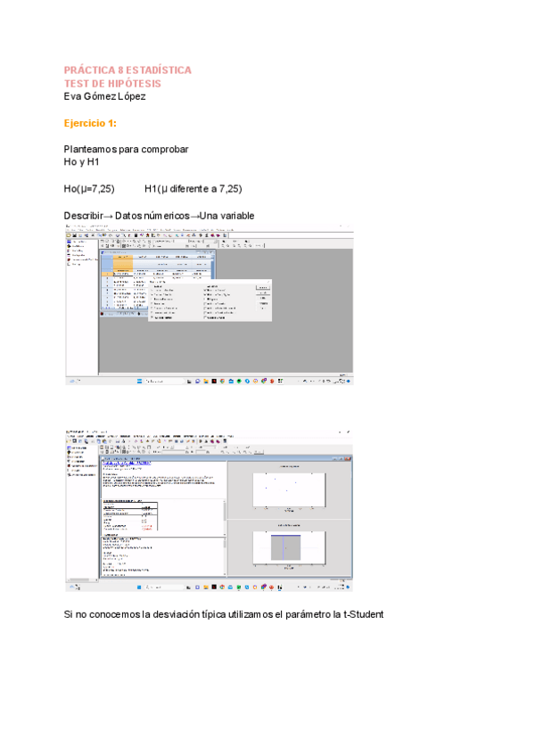Click the taskbar search box in the first screenshot
Image resolution: width=535 pixels, height=756 pixels.
point(164,381)
